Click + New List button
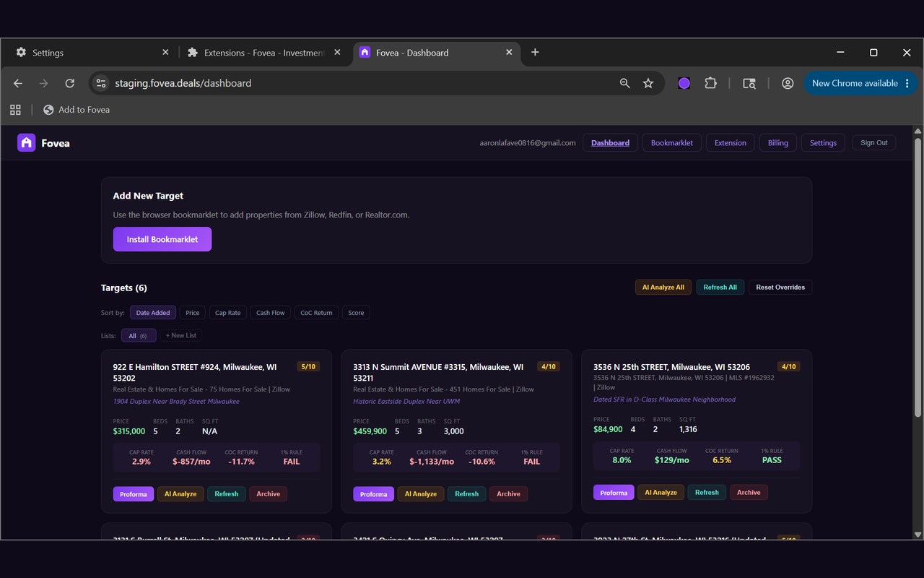 tap(180, 335)
